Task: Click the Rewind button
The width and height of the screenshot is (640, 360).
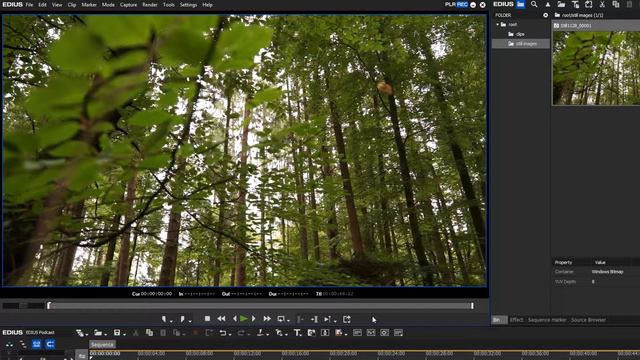Action: (221, 319)
